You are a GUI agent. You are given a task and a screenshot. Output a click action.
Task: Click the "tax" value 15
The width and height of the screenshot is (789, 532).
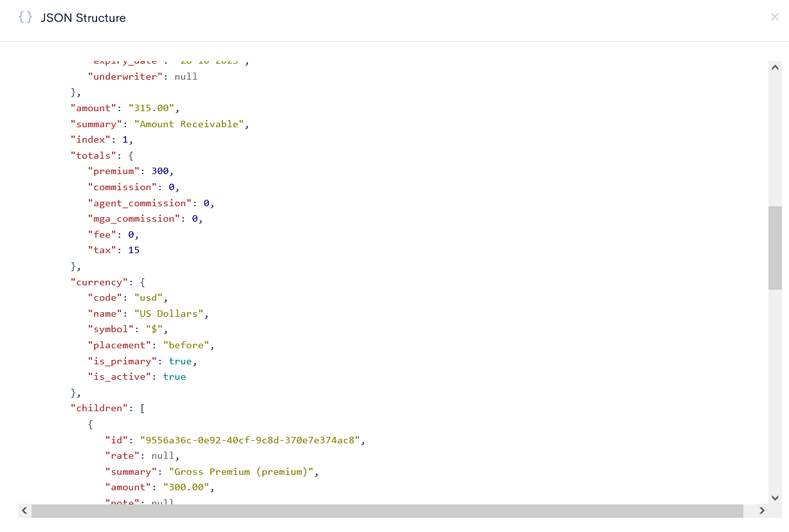click(134, 250)
